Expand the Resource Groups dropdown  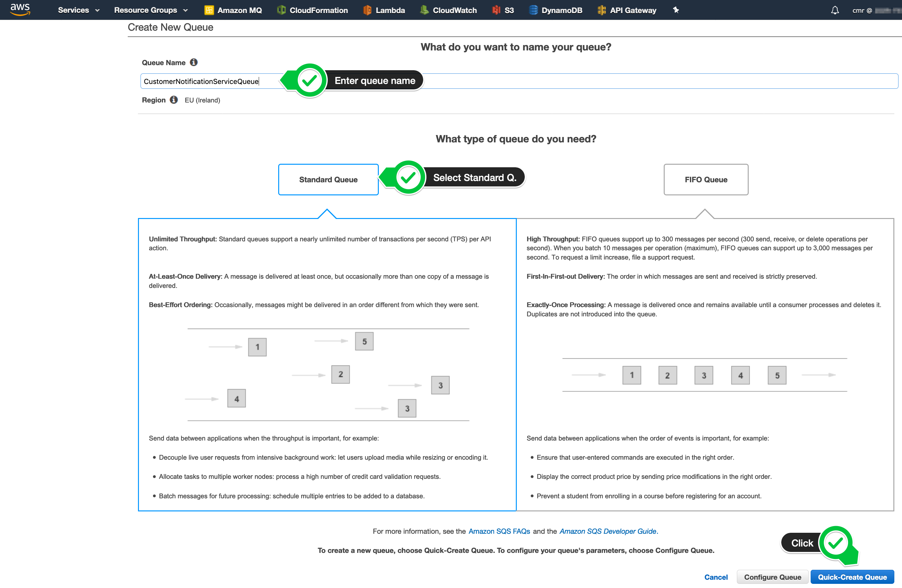point(151,10)
